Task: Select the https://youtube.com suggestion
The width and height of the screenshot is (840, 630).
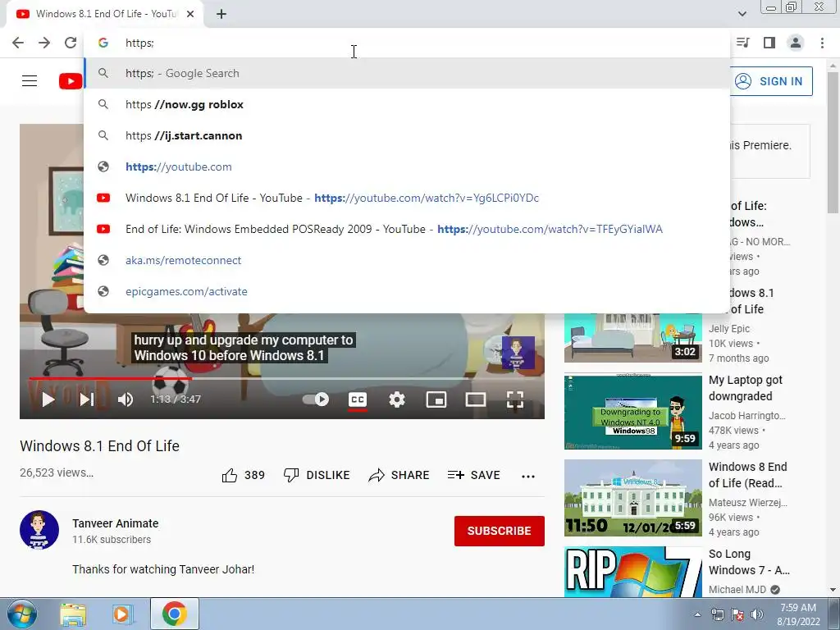Action: pos(407,167)
